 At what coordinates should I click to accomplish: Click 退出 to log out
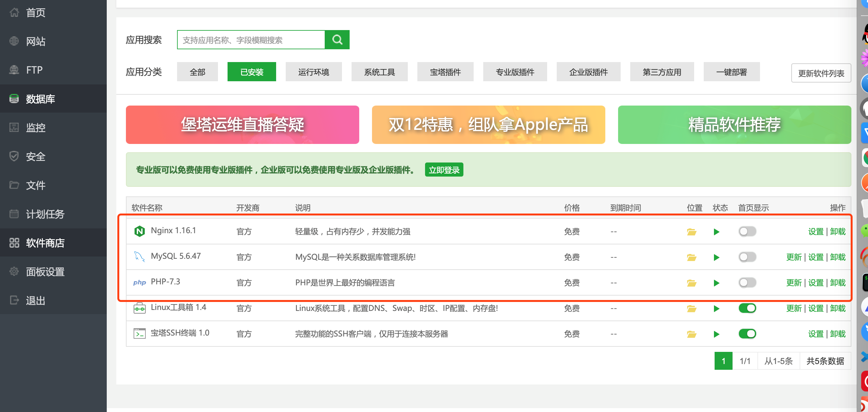click(x=53, y=300)
